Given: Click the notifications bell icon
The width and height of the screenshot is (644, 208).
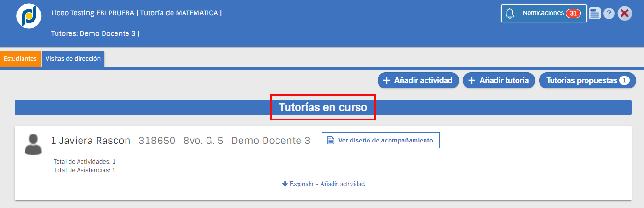Looking at the screenshot, I should pyautogui.click(x=510, y=14).
